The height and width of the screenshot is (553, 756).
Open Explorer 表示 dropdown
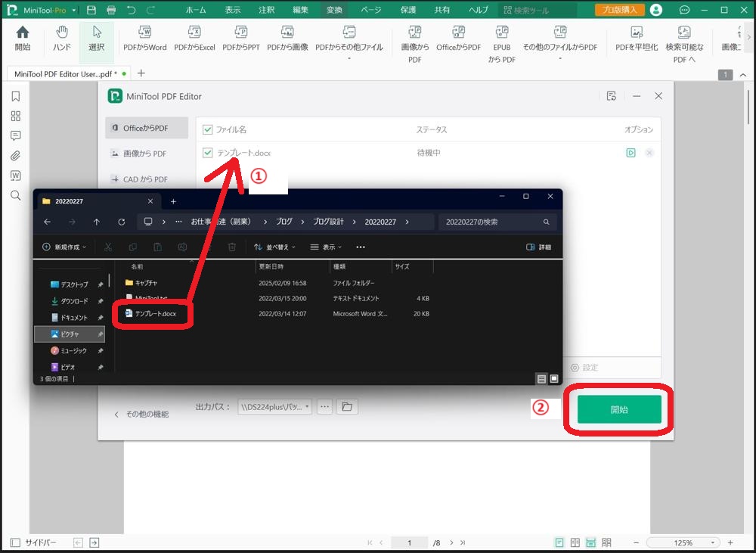click(x=326, y=247)
